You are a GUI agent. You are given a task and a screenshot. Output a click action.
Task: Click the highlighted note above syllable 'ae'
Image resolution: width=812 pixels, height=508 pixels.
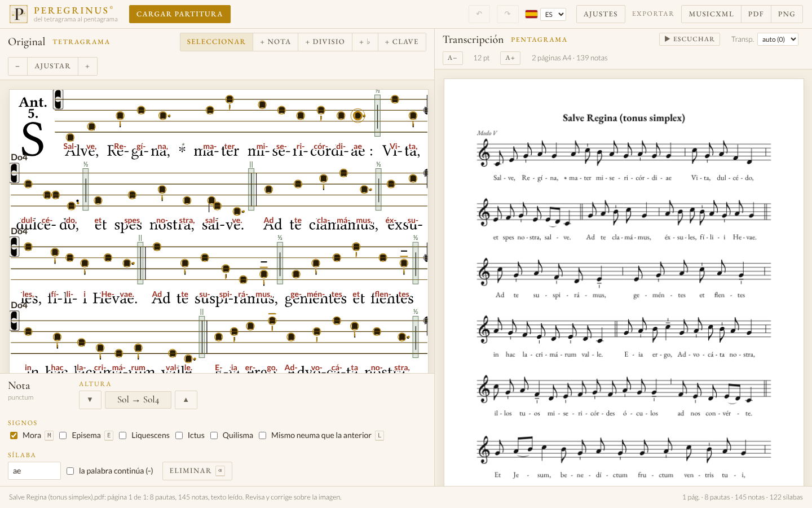[x=358, y=116]
